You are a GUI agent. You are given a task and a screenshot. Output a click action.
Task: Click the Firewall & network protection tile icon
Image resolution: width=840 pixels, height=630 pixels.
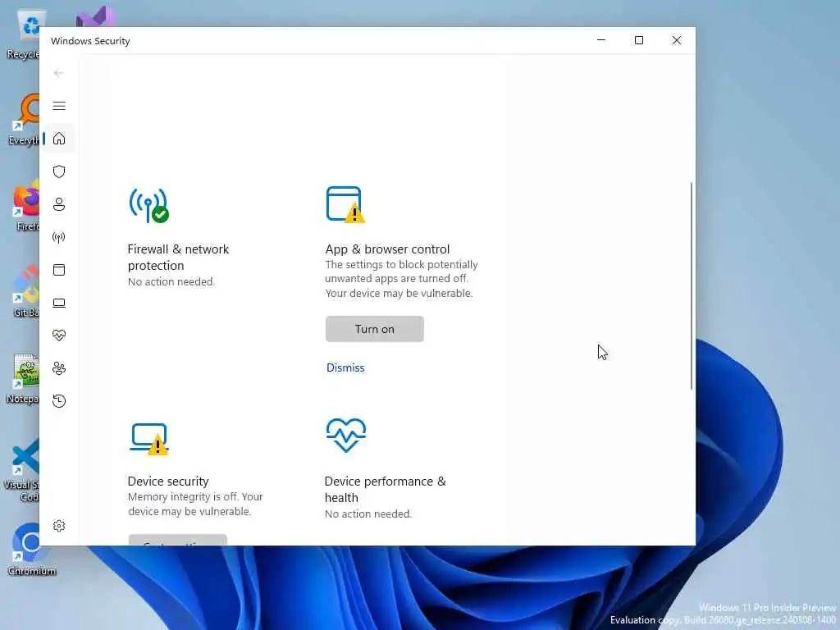(x=149, y=204)
